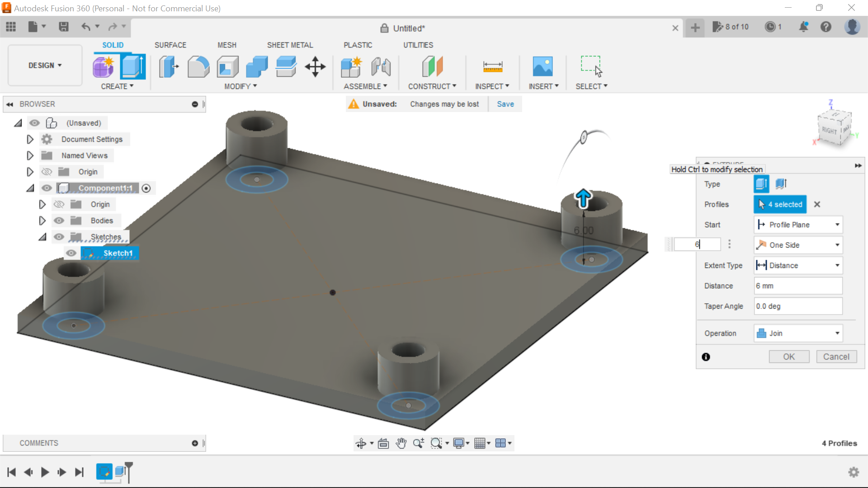Open the Operation Join dropdown
868x488 pixels.
tap(798, 333)
